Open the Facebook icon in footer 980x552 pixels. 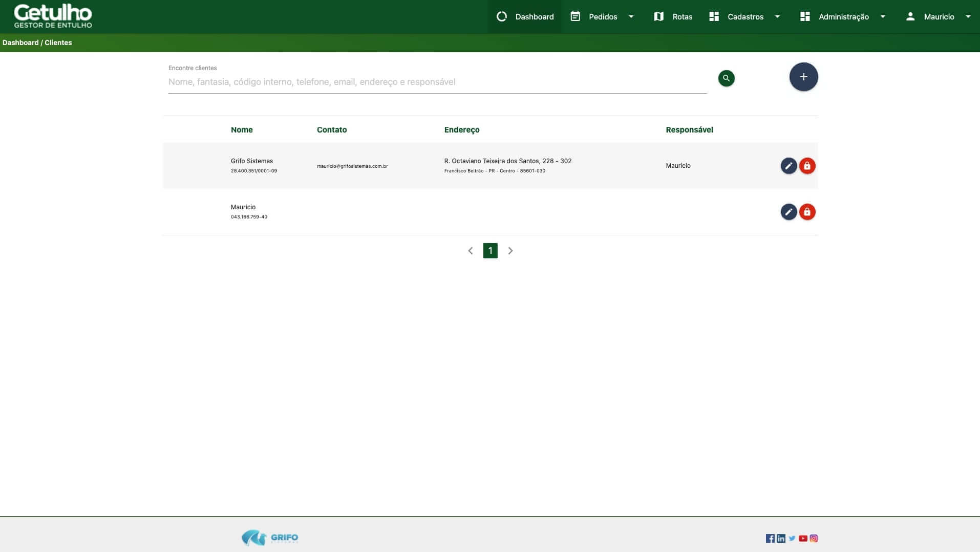770,538
